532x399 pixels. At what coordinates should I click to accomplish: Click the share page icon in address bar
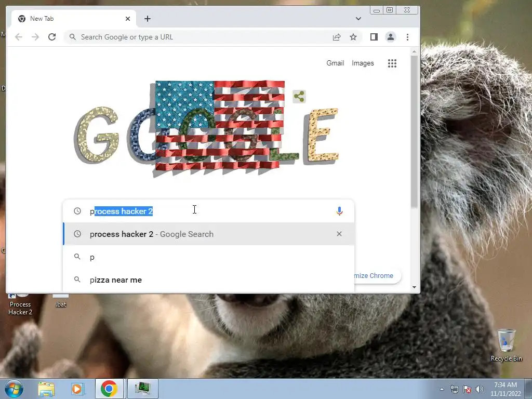tap(337, 37)
